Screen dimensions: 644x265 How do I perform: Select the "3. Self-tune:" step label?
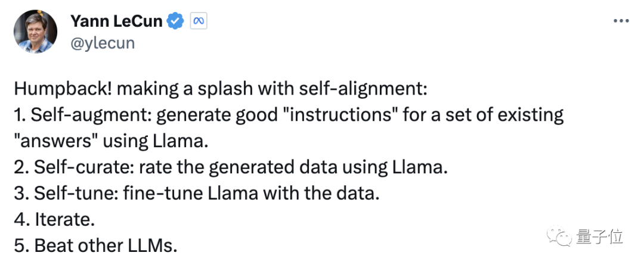(x=66, y=194)
